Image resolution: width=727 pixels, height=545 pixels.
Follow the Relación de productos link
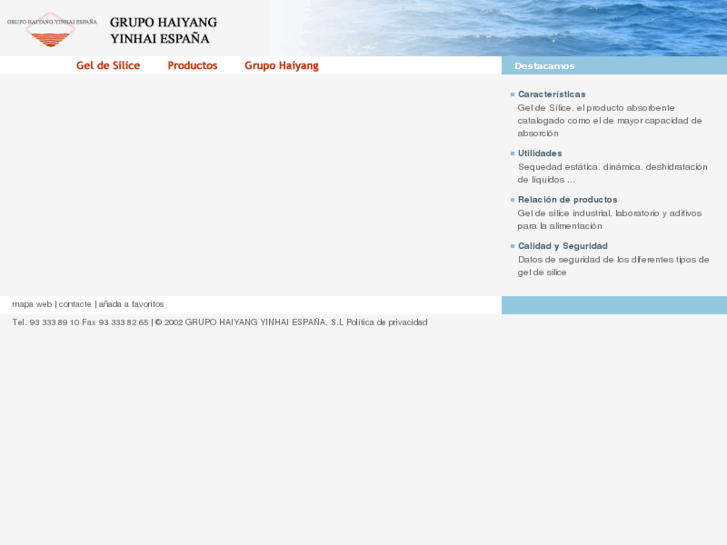point(568,199)
